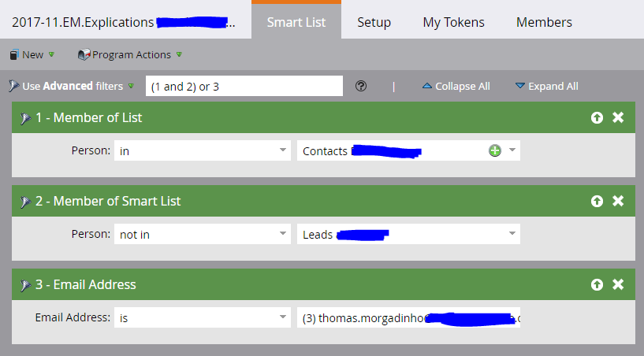This screenshot has width=644, height=356.
Task: Click the advanced filter logic input field
Action: coord(244,86)
